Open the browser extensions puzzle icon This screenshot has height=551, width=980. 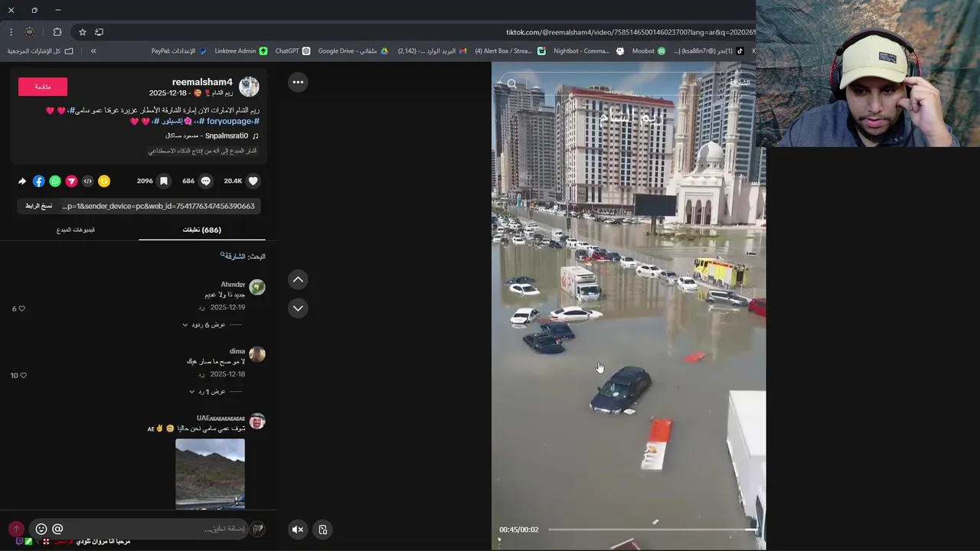57,32
